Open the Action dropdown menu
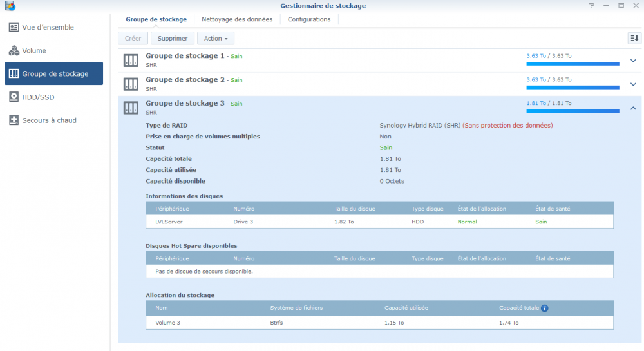This screenshot has width=644, height=351. pos(215,39)
